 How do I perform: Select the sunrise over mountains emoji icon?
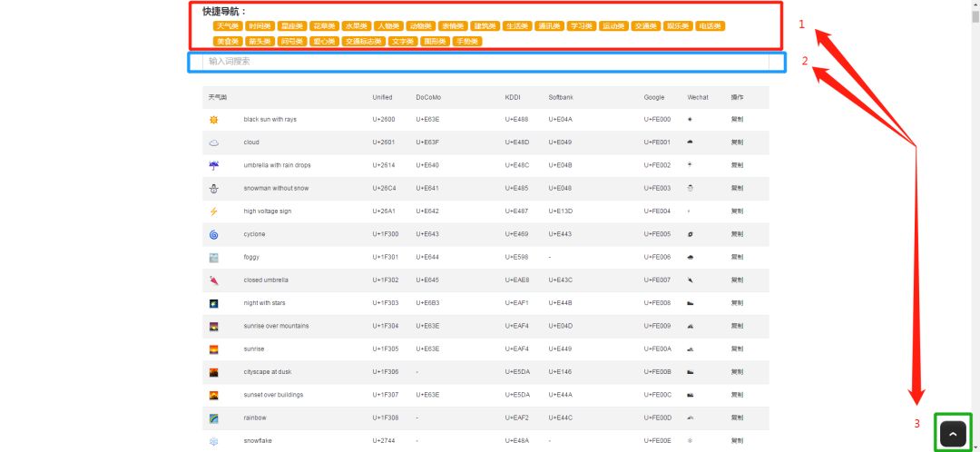tap(213, 326)
